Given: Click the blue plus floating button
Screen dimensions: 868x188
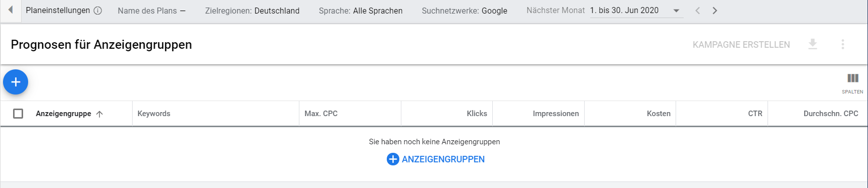Looking at the screenshot, I should [16, 82].
